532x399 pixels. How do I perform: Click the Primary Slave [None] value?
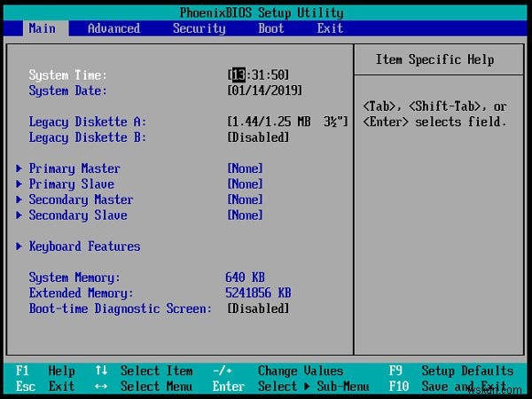coord(245,184)
